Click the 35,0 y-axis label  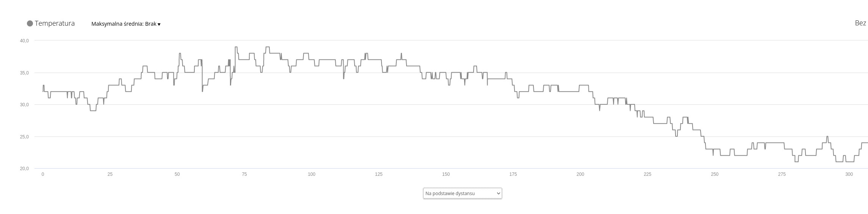click(x=24, y=73)
